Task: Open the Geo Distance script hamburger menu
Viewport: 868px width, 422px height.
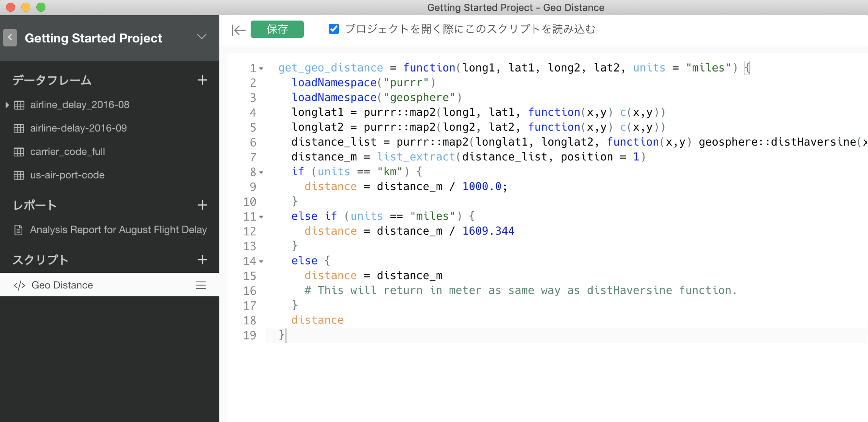Action: coord(201,285)
